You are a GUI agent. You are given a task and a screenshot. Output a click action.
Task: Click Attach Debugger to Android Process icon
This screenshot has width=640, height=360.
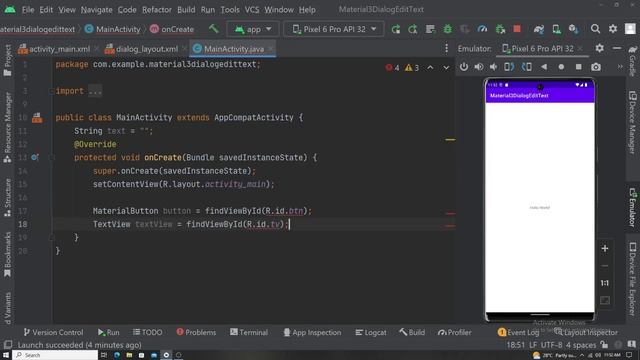500,29
